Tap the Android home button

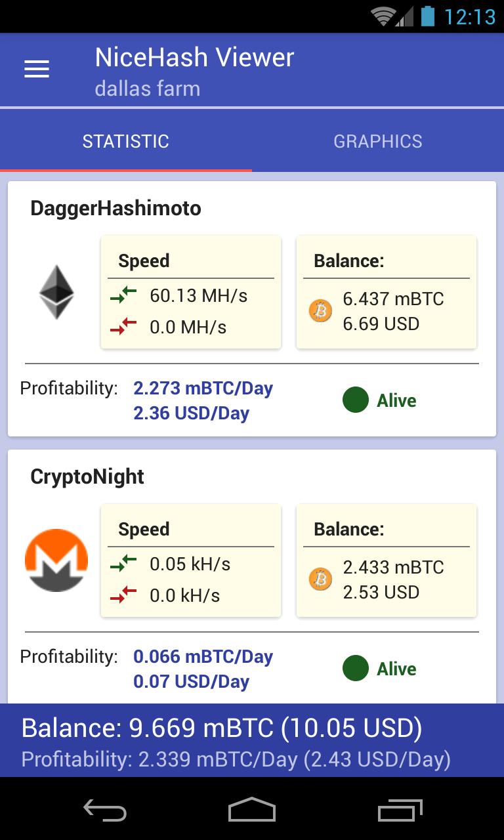tap(252, 810)
